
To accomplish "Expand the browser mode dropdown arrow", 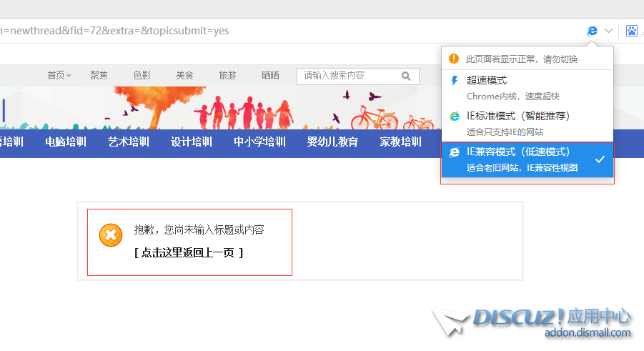I will pyautogui.click(x=608, y=31).
